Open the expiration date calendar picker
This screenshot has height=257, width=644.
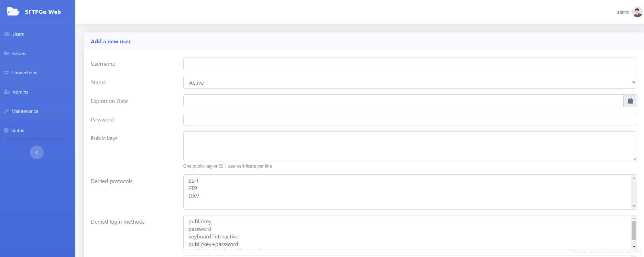[x=630, y=101]
